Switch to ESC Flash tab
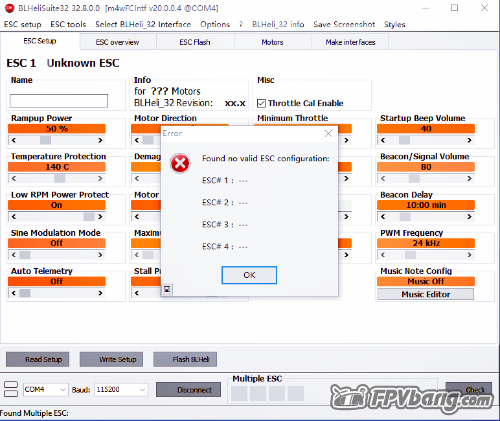Screen dimensions: 500x421 195,42
